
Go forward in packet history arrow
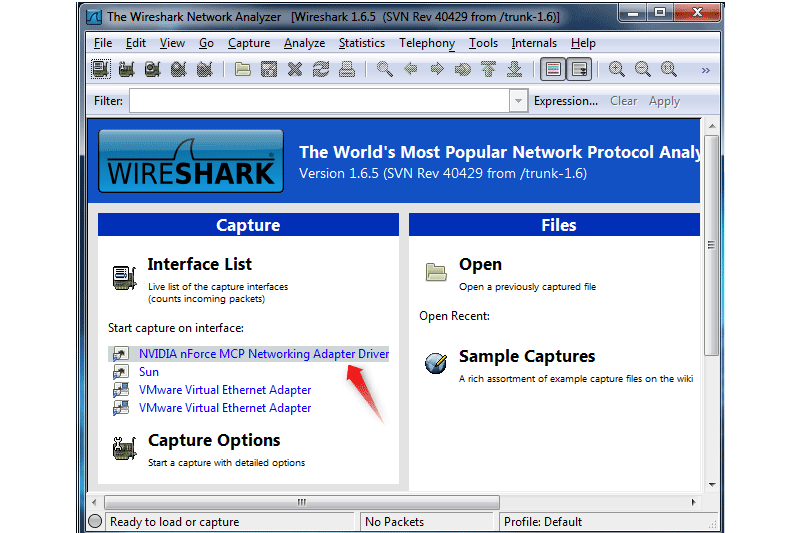pyautogui.click(x=437, y=69)
